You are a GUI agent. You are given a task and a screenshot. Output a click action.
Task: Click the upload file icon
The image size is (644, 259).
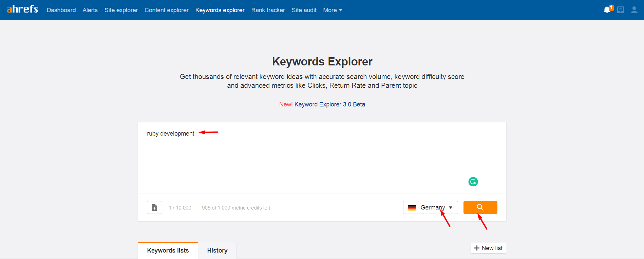click(154, 207)
